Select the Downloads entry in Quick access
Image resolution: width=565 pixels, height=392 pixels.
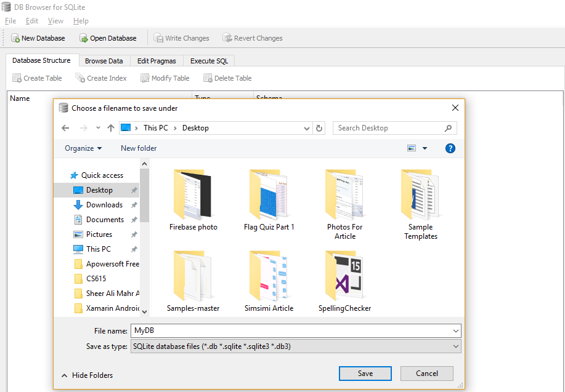(x=103, y=204)
